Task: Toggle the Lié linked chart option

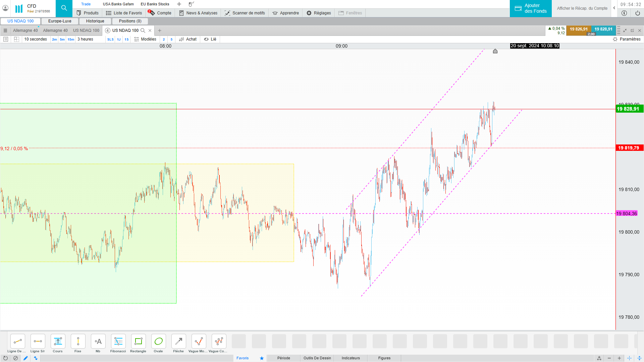Action: coord(210,39)
